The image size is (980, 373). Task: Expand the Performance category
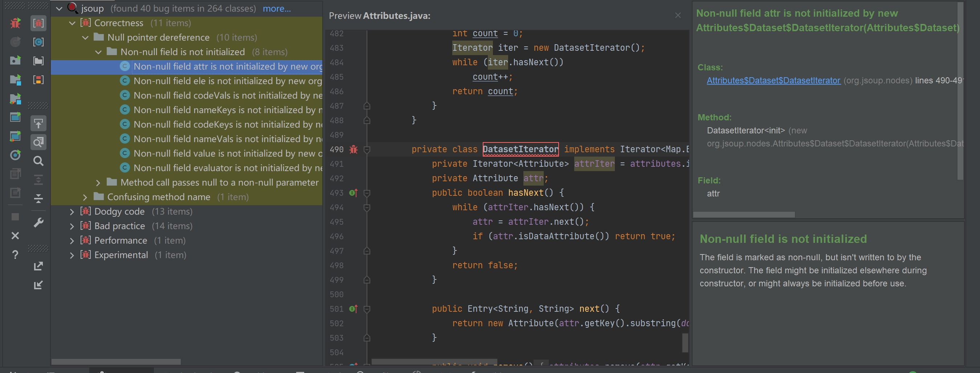(72, 241)
